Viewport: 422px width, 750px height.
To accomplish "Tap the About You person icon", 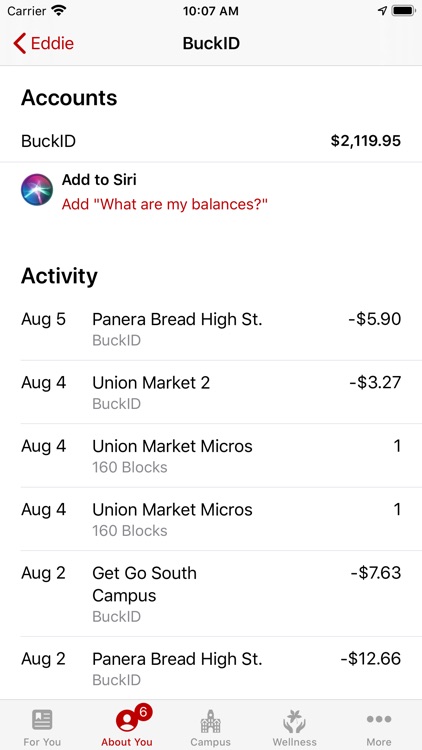I will [x=126, y=720].
